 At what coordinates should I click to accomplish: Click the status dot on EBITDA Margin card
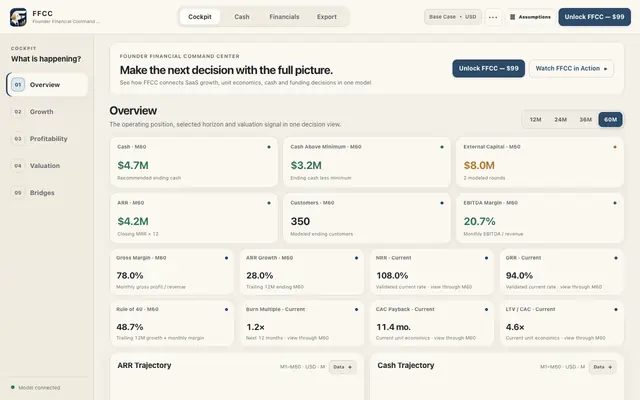[615, 203]
